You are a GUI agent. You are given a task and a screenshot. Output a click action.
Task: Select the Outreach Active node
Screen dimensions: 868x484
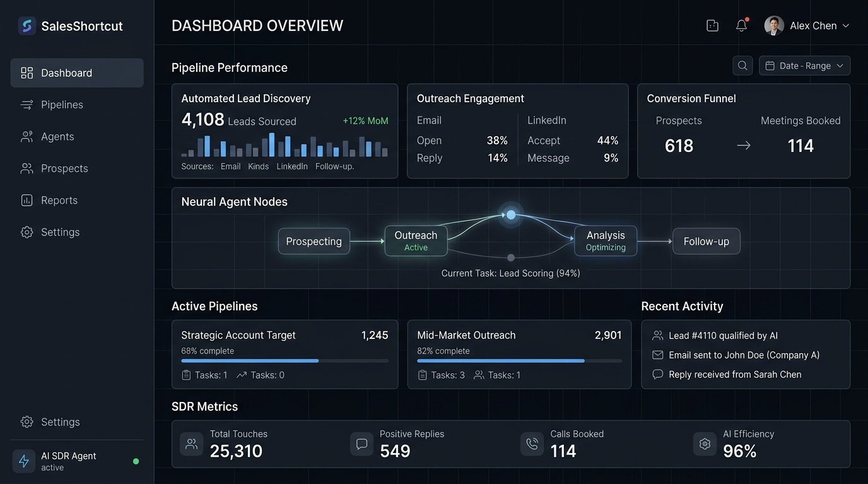(416, 241)
